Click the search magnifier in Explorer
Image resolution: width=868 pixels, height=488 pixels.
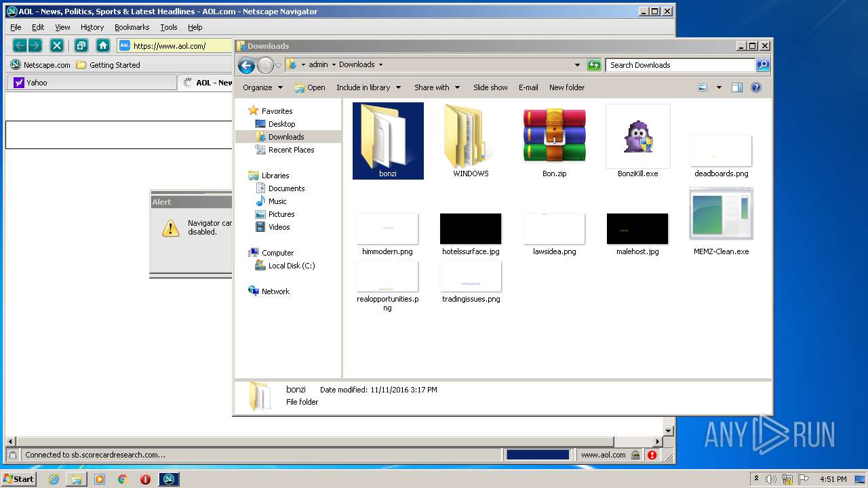pos(763,65)
